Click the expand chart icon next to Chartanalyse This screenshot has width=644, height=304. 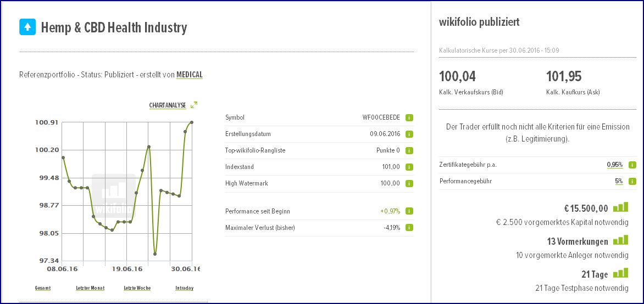(x=193, y=105)
